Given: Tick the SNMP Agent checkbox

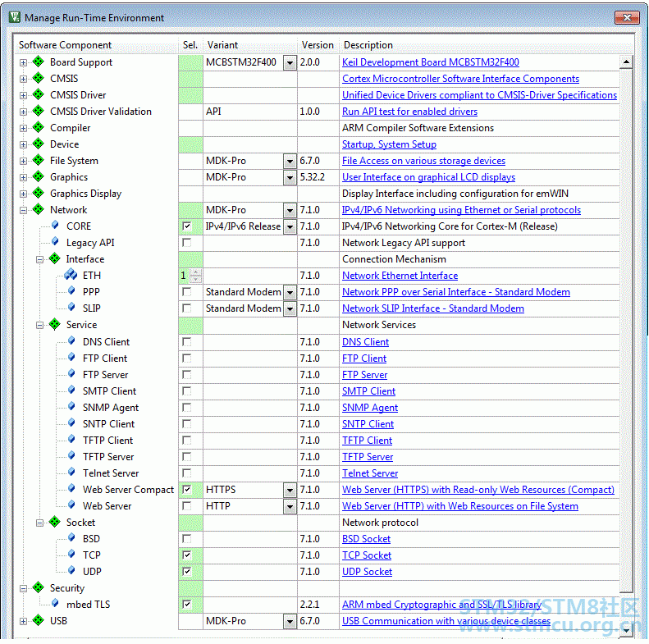Looking at the screenshot, I should 187,407.
